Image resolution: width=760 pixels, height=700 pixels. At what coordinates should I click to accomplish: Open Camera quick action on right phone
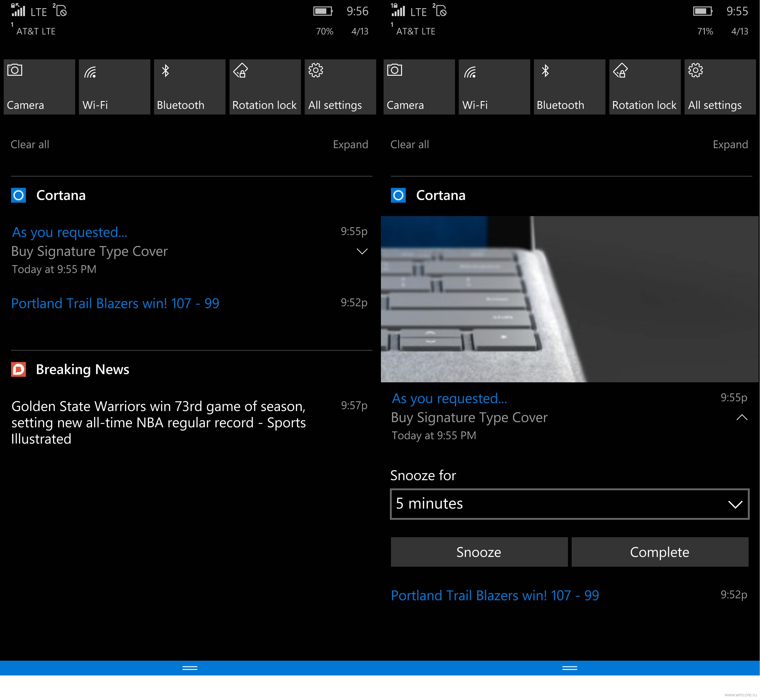(419, 87)
